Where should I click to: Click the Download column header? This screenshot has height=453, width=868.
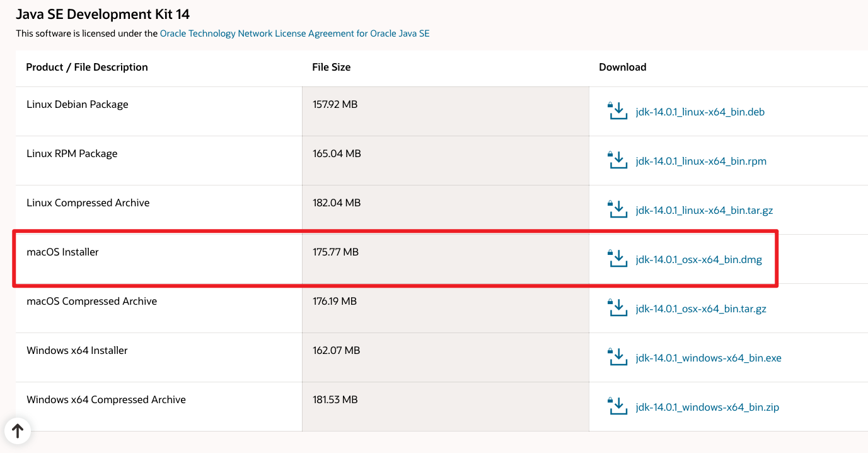pos(623,67)
